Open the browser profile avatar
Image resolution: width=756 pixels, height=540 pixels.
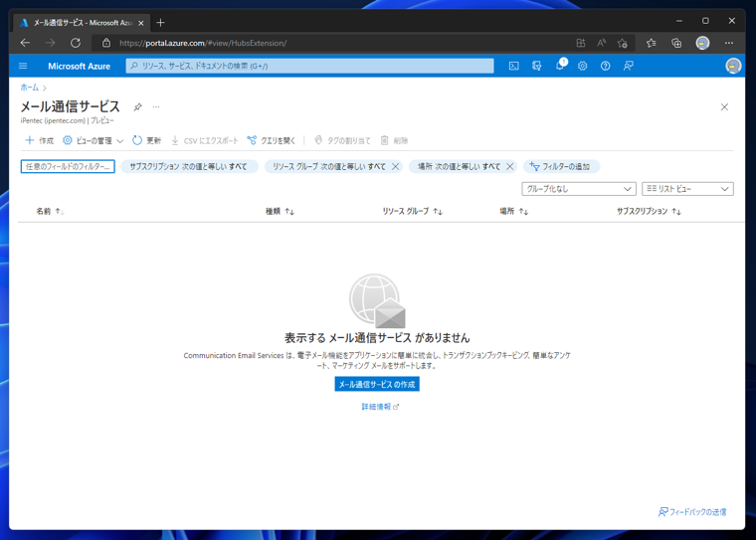(x=702, y=43)
